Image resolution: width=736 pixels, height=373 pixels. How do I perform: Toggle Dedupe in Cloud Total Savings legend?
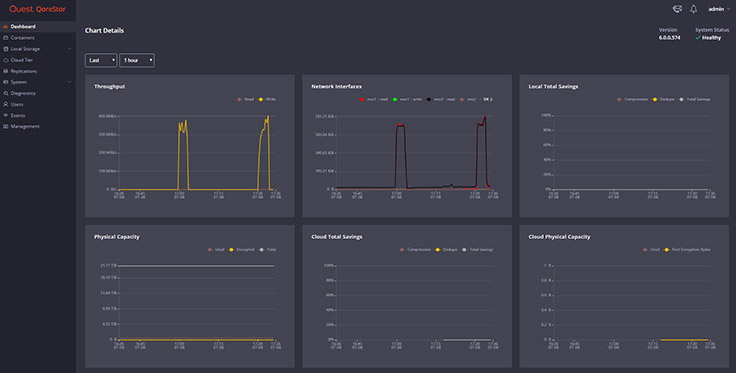point(446,250)
